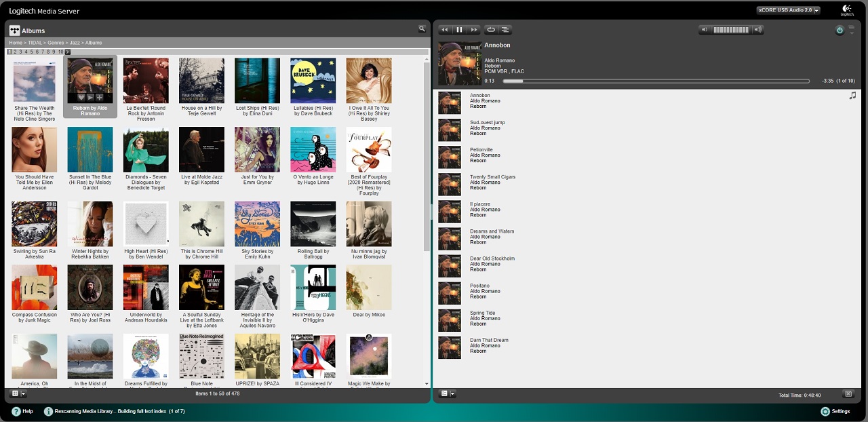
Task: Select 'Darn That Dream' in the playlist
Action: pyautogui.click(x=489, y=340)
